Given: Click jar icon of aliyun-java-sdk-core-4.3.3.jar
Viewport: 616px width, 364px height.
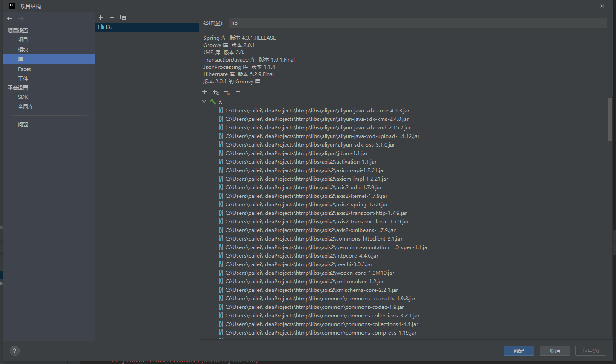Looking at the screenshot, I should [x=221, y=110].
